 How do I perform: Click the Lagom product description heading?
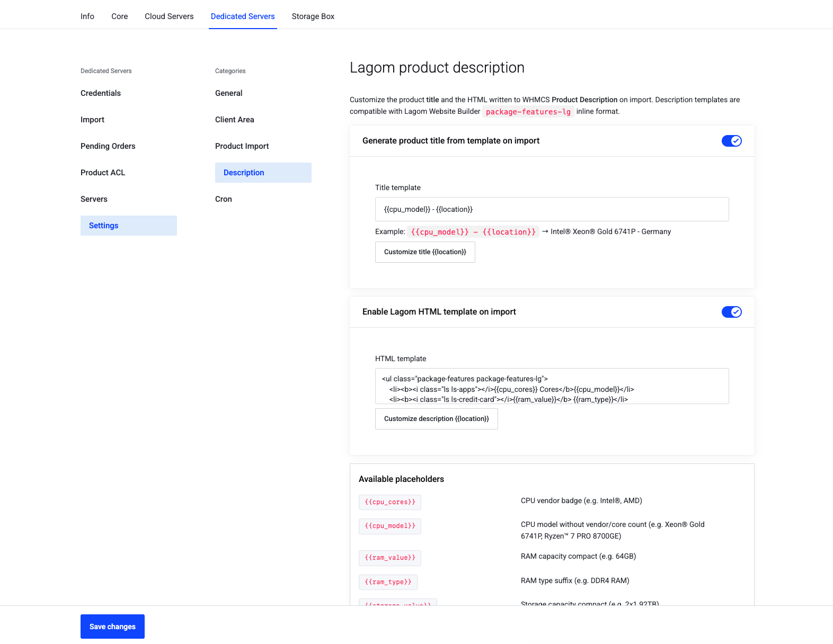pos(437,68)
